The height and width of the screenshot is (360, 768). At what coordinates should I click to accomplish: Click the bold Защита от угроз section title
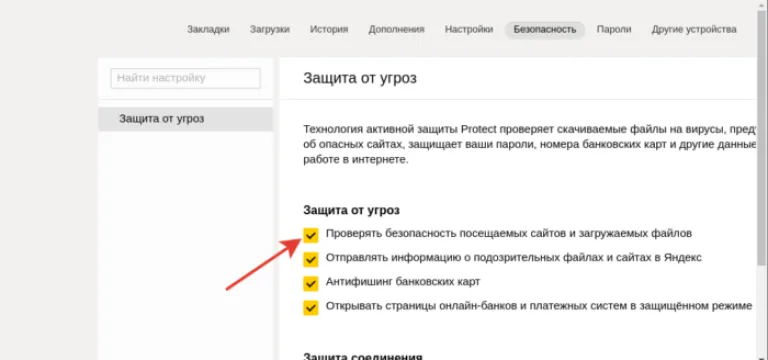point(351,210)
